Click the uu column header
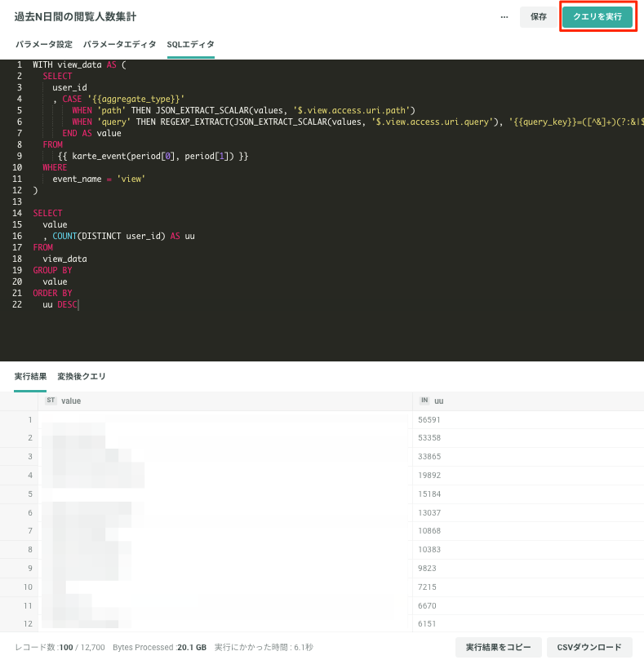644x660 pixels. coord(528,401)
